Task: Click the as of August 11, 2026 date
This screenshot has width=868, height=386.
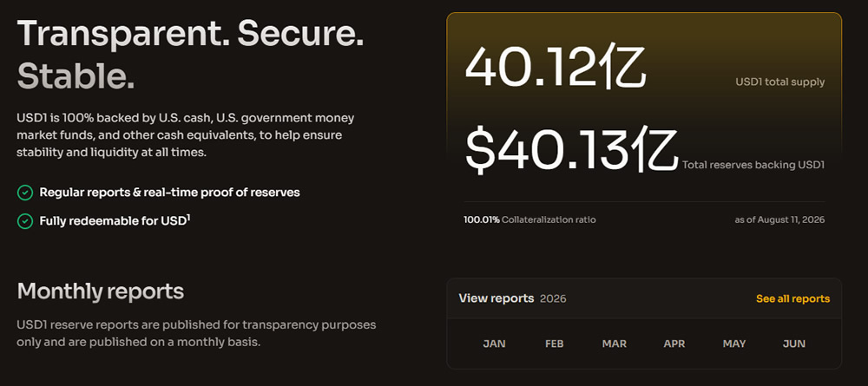Action: pyautogui.click(x=779, y=219)
